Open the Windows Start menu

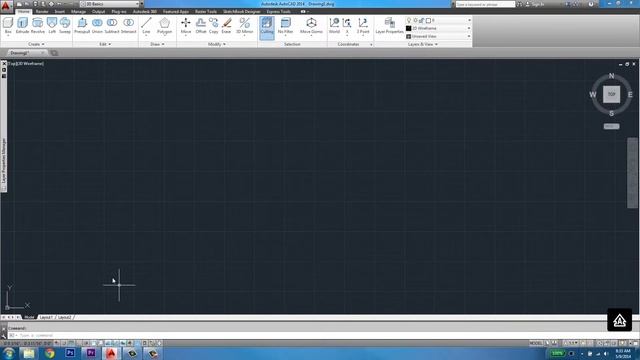(x=9, y=353)
